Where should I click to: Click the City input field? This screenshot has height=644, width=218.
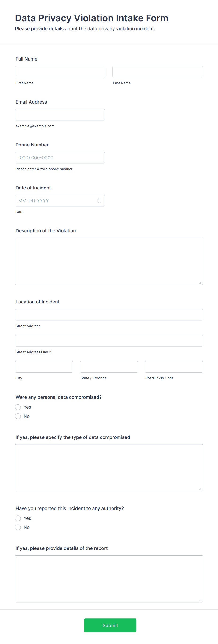point(44,367)
